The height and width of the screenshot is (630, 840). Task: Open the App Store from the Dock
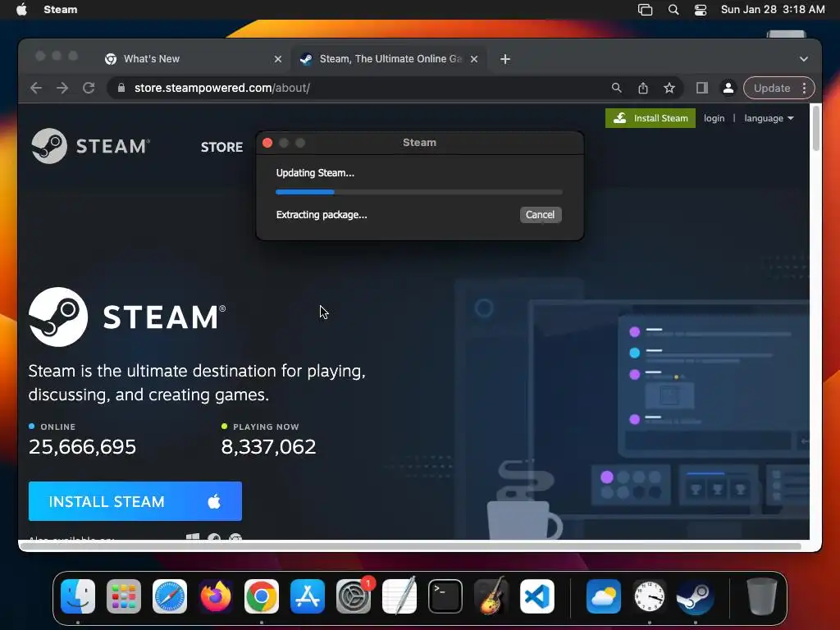coord(308,596)
